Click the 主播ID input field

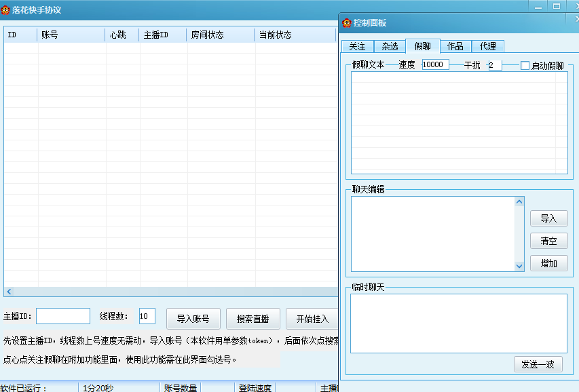[x=63, y=316]
